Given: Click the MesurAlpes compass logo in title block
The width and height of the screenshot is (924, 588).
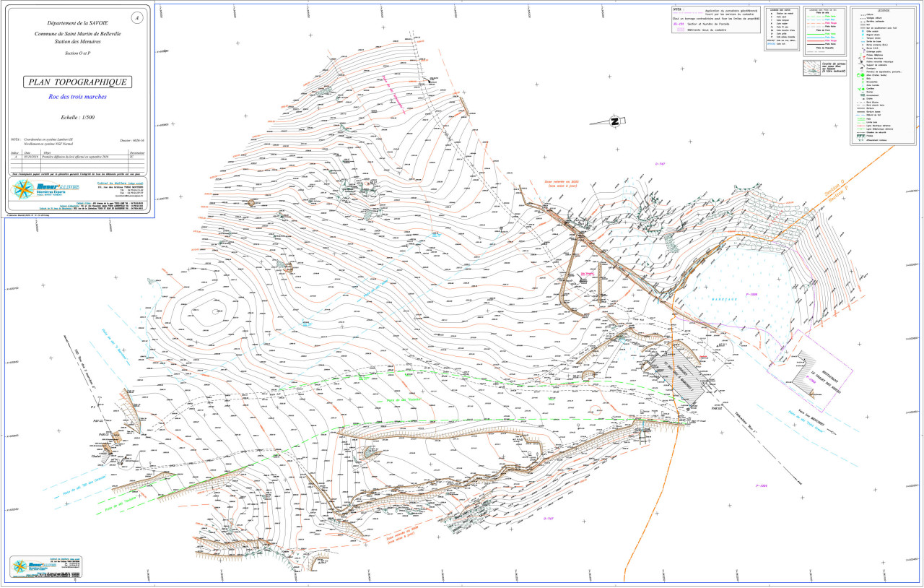Looking at the screenshot, I should [x=24, y=190].
